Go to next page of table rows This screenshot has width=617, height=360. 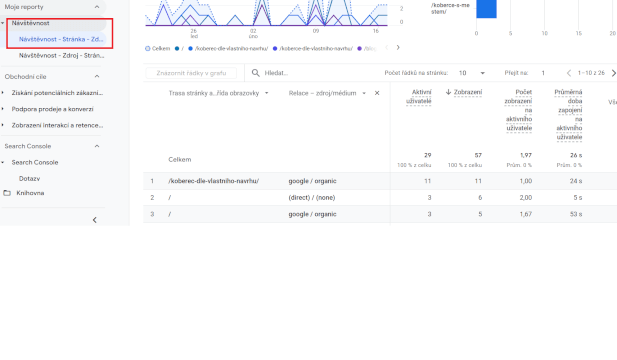613,73
